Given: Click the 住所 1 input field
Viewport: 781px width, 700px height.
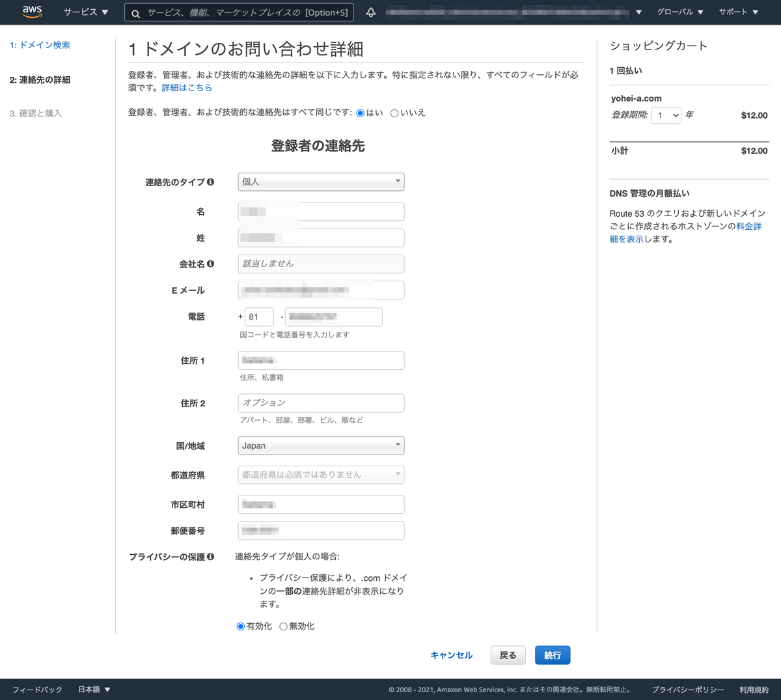Looking at the screenshot, I should [321, 360].
